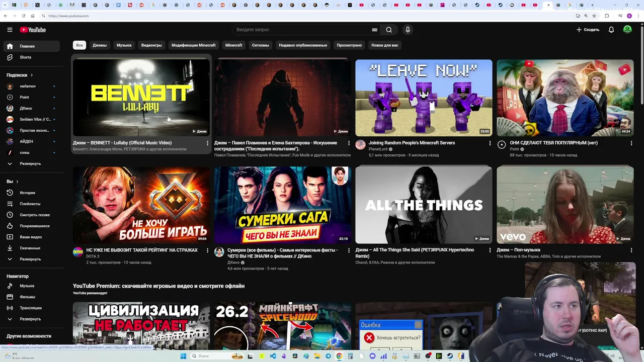Open the Подписки subscriptions heading
This screenshot has height=362, width=644.
[x=20, y=75]
